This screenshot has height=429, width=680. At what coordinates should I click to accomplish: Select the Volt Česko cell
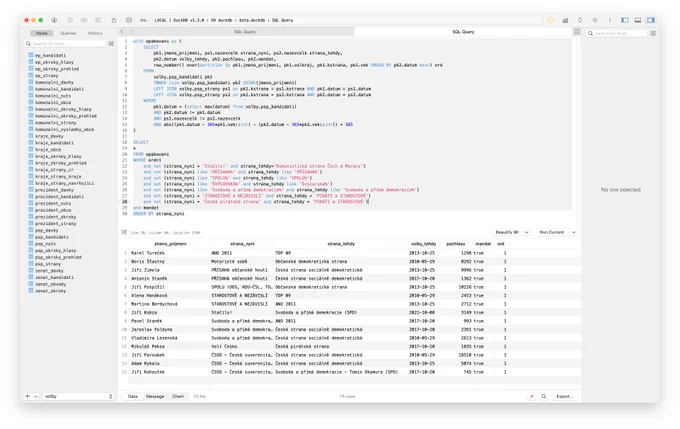(242, 347)
